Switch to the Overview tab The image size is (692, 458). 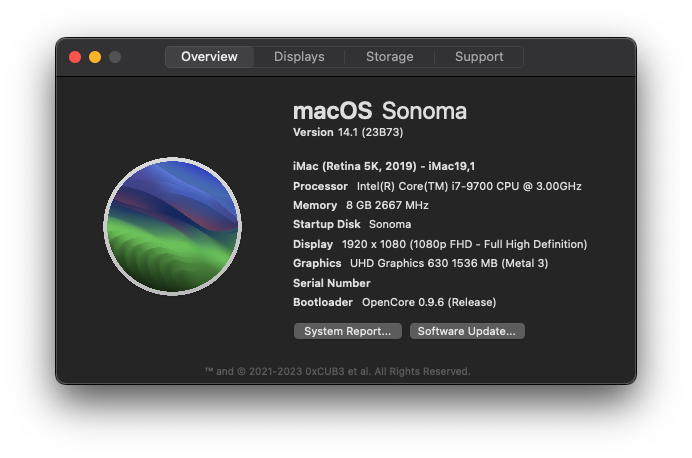209,57
